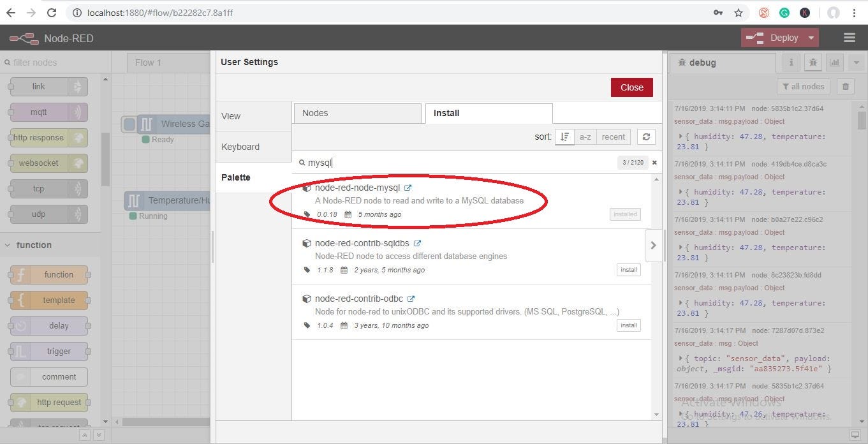Close the User Settings dialog
The image size is (868, 444).
pyautogui.click(x=631, y=87)
